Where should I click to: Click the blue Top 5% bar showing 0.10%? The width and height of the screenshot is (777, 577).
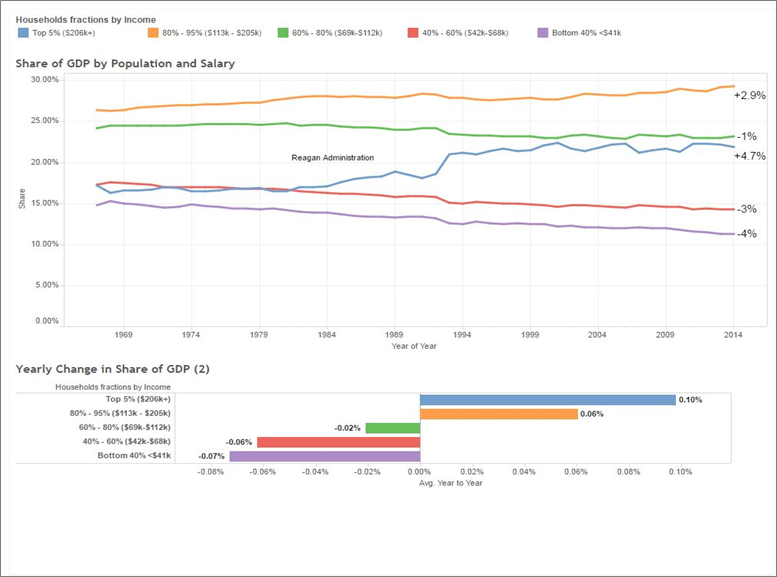[548, 400]
